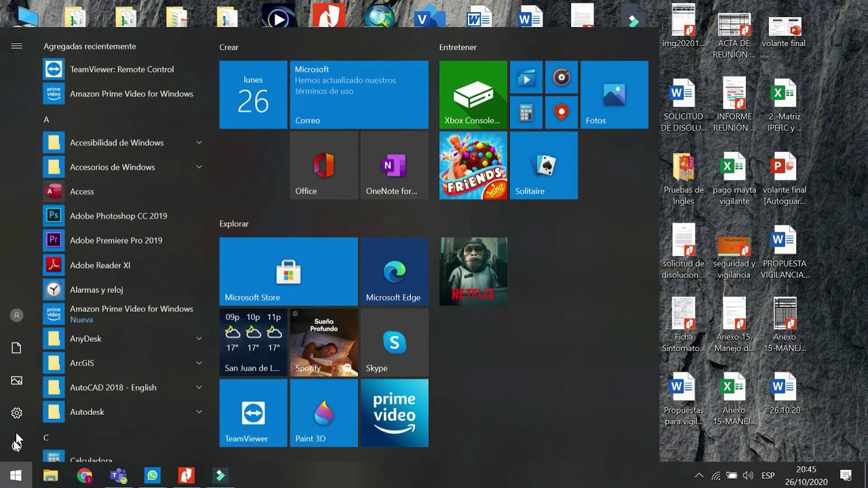Screen dimensions: 868x488
Task: Open the Spotify tile
Action: [x=324, y=342]
